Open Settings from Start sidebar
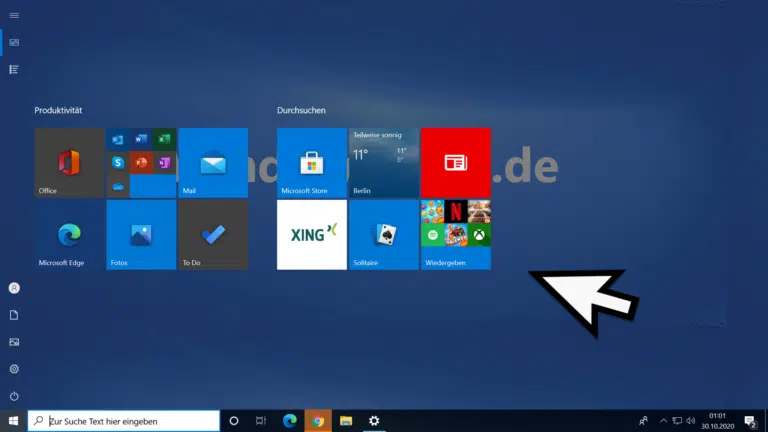The image size is (768, 432). 14,369
